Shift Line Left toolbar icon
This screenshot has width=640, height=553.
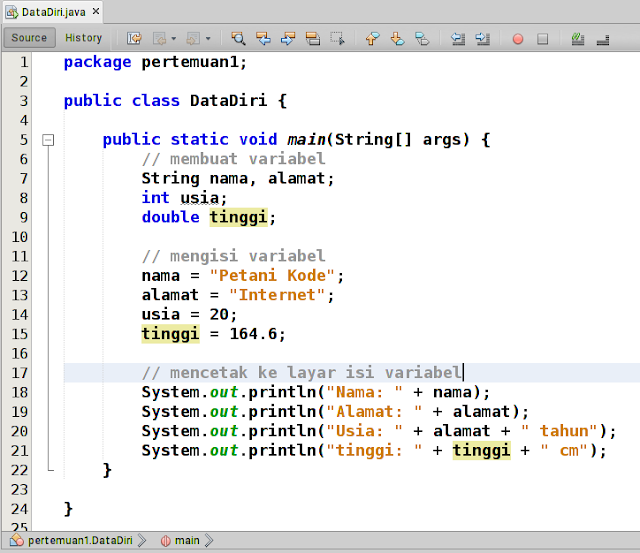(x=458, y=38)
